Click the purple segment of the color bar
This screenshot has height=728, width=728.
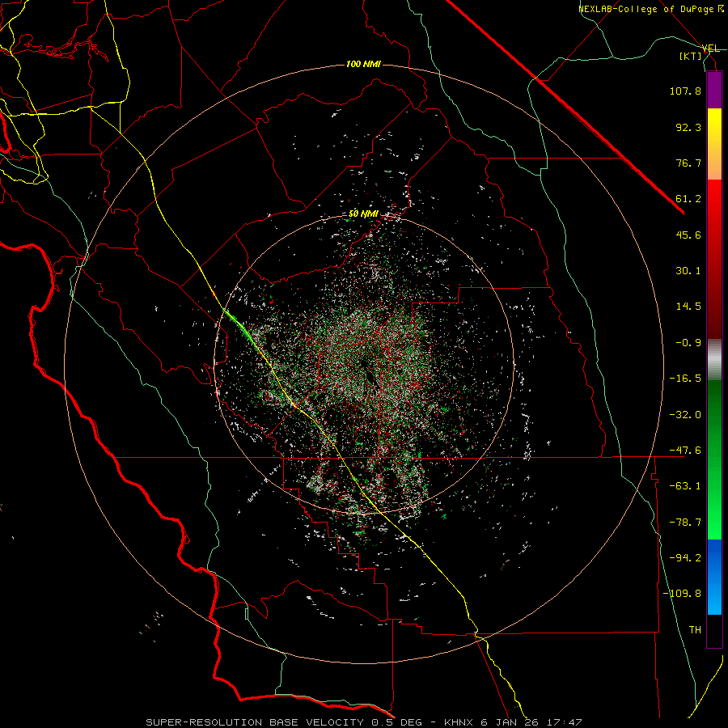pyautogui.click(x=714, y=90)
